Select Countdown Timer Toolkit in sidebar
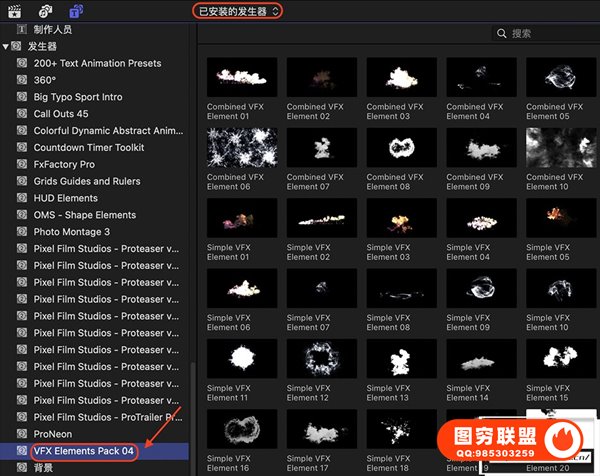The image size is (600, 476). click(87, 148)
